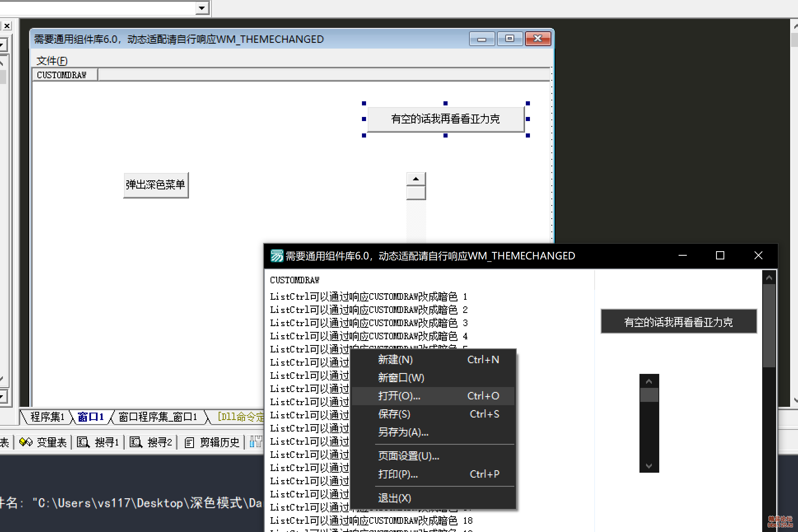Click dark window's right scrollbar up arrow
This screenshot has height=532, width=798.
[769, 278]
